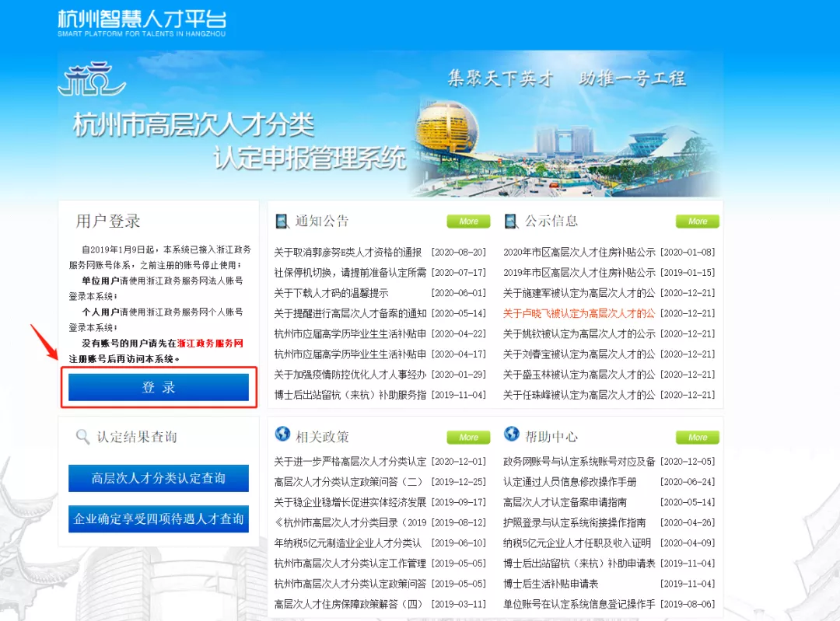Open policy 高层次人才住房保障政策解答（四）
Image resolution: width=840 pixels, height=621 pixels.
click(x=348, y=604)
